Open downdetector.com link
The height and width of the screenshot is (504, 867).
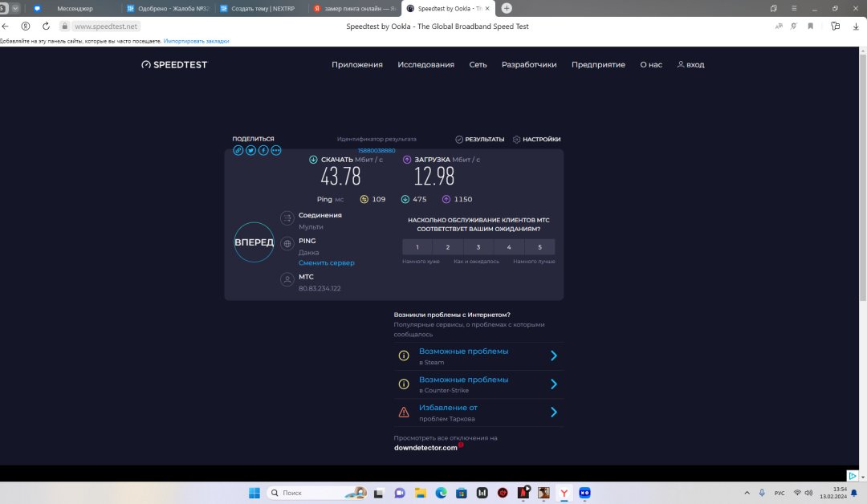pyautogui.click(x=425, y=448)
